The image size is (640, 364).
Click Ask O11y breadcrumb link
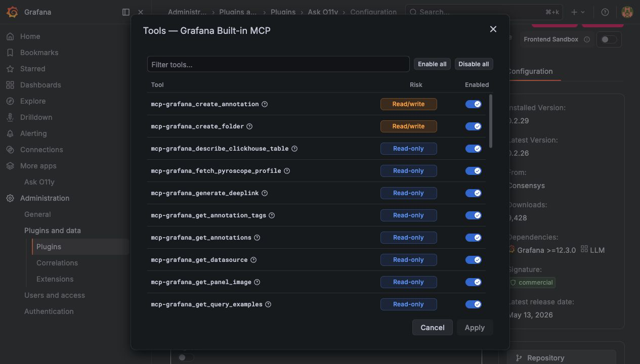(x=323, y=12)
